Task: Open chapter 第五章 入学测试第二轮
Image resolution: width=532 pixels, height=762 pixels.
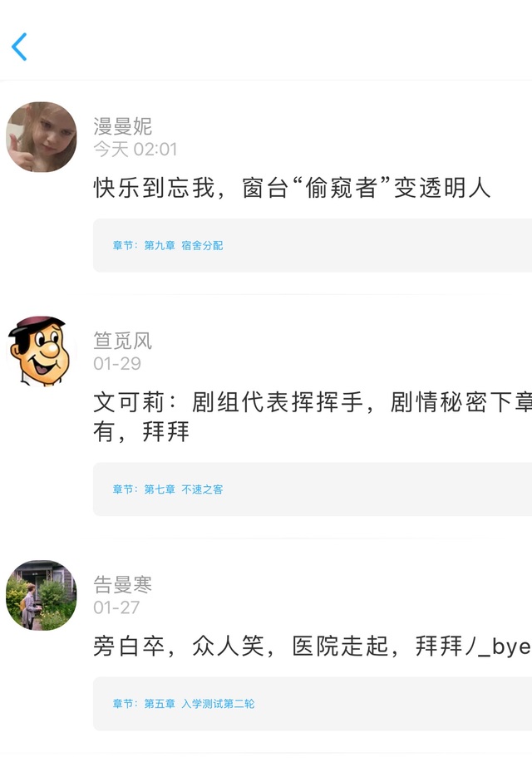Action: 199,704
